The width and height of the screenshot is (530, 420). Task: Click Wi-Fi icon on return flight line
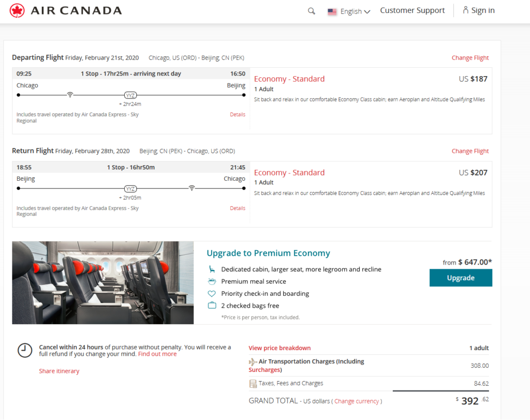(x=192, y=188)
